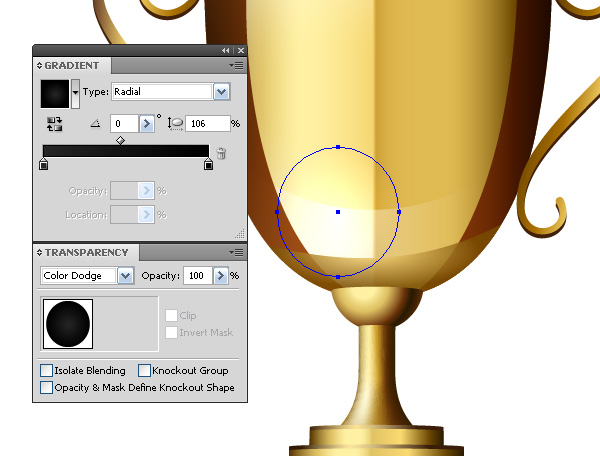The height and width of the screenshot is (456, 600).
Task: Select the left gradient color stop
Action: (x=44, y=164)
